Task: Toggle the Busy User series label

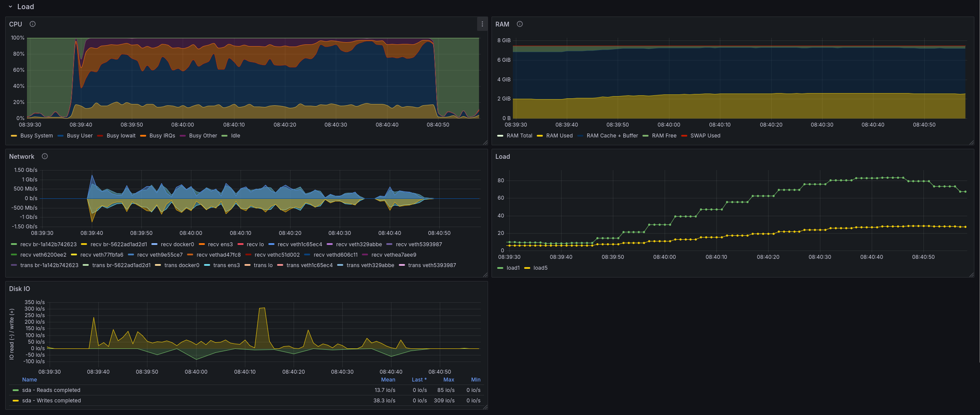Action: point(80,136)
